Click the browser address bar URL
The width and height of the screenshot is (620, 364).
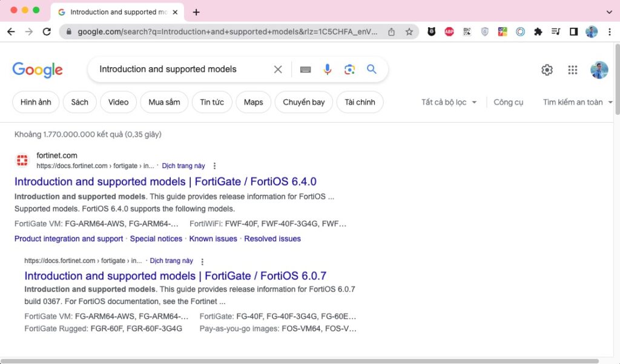pos(228,32)
